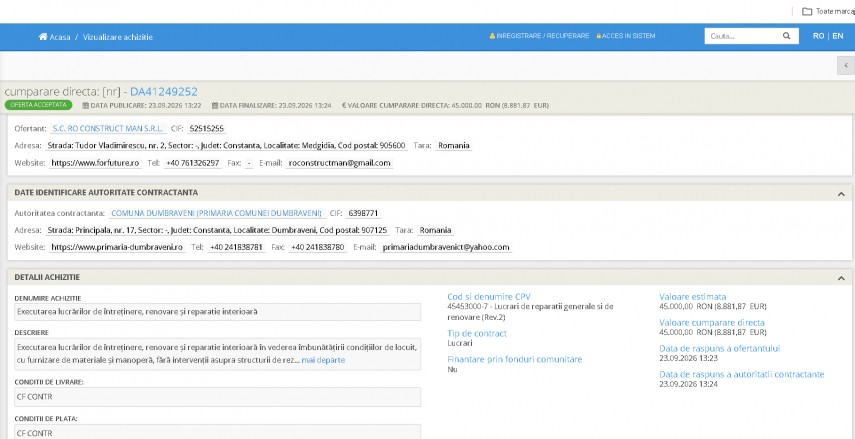
Task: Select phone +40 761326297 value
Action: (x=192, y=163)
